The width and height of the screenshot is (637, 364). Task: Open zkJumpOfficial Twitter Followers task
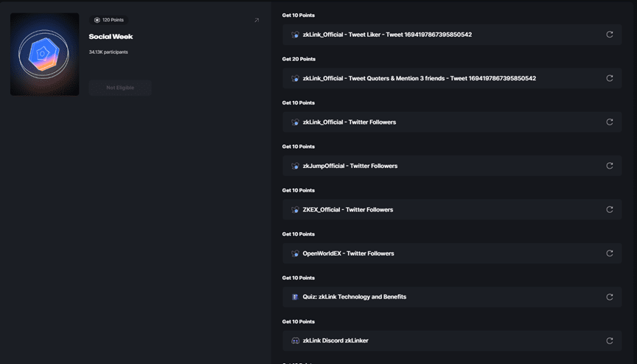click(x=452, y=166)
